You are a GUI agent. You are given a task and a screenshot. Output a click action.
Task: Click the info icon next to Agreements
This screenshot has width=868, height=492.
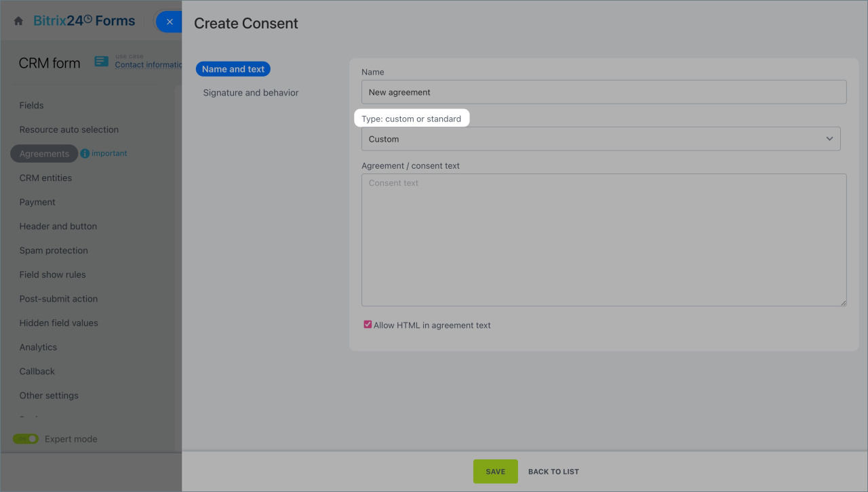click(x=85, y=154)
